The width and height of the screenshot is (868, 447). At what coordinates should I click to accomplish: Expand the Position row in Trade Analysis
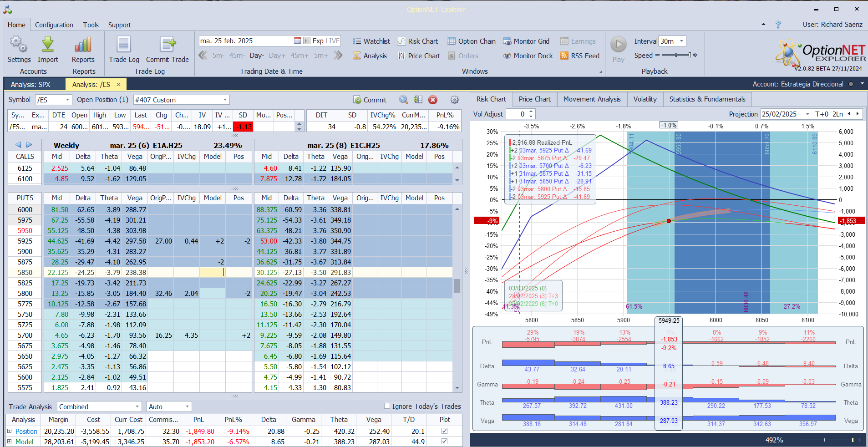[x=9, y=431]
